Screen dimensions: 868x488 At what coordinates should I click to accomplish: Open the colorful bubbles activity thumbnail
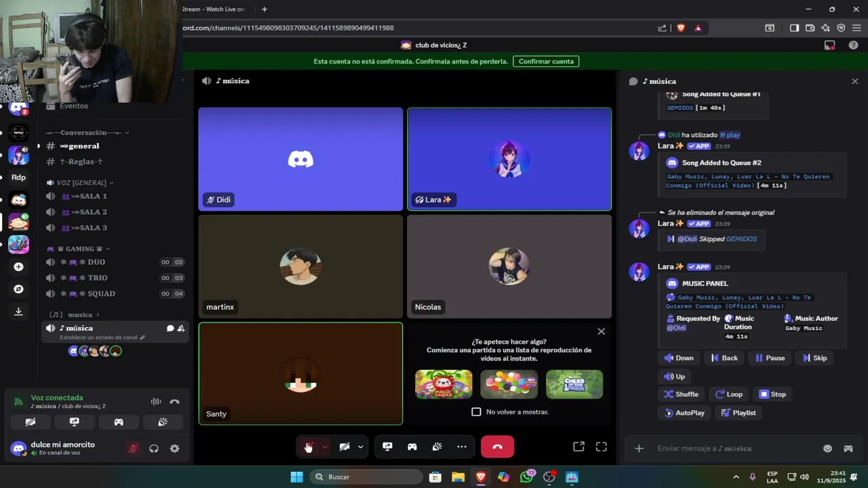tap(509, 384)
